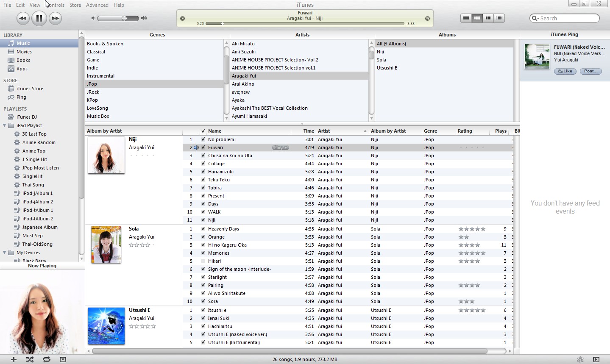Screen dimensions: 610x364
Task: Toggle the Ping sidebar arrow button
Action: (596, 359)
